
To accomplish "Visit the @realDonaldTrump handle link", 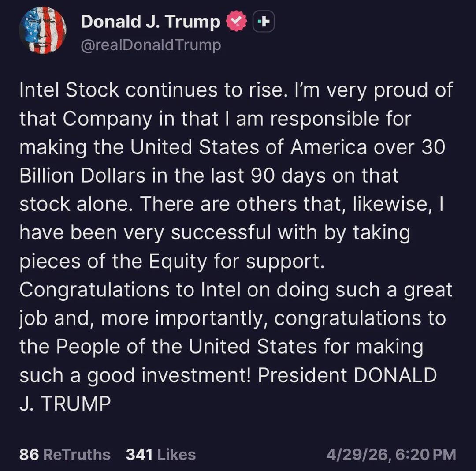I will pyautogui.click(x=151, y=45).
